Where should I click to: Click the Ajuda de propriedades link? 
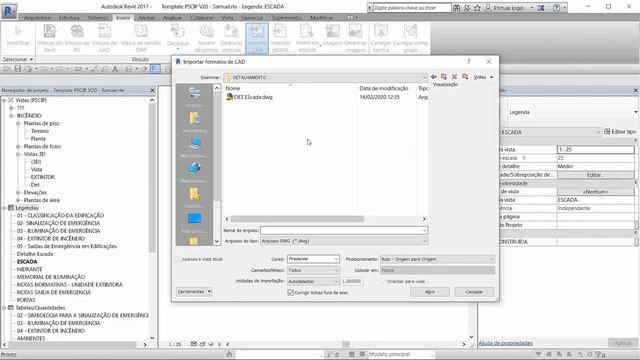[505, 343]
